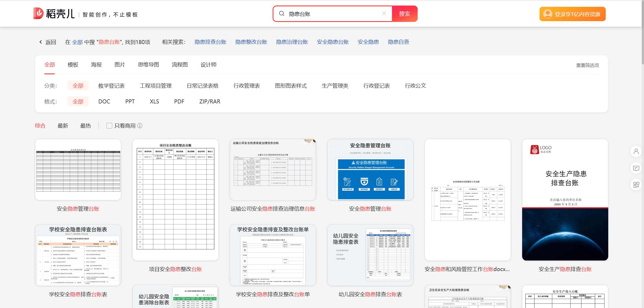Open the 安全生产隐患排查台账 cover thumbnail
Screen dimensions: 644x308
[565, 200]
